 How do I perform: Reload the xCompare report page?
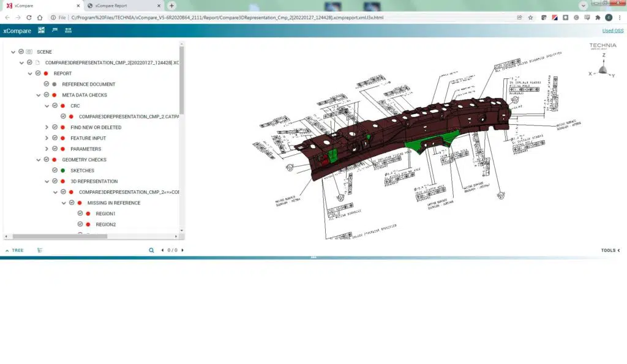[x=29, y=18]
